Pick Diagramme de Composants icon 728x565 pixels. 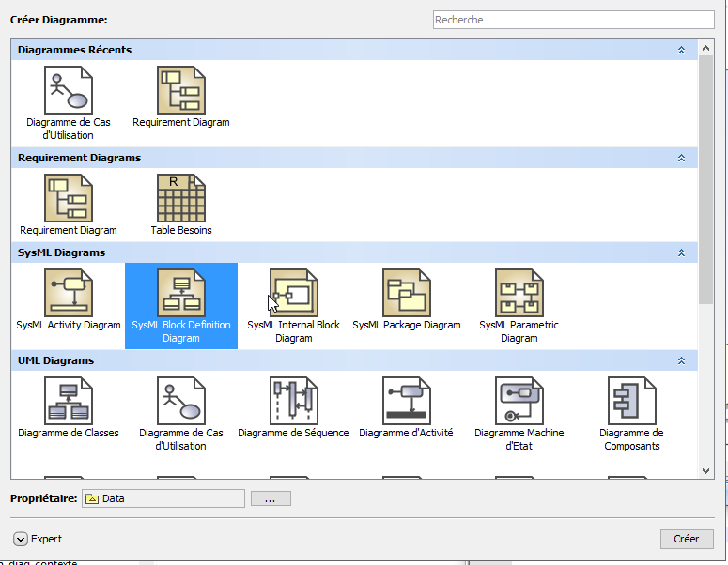coord(631,401)
